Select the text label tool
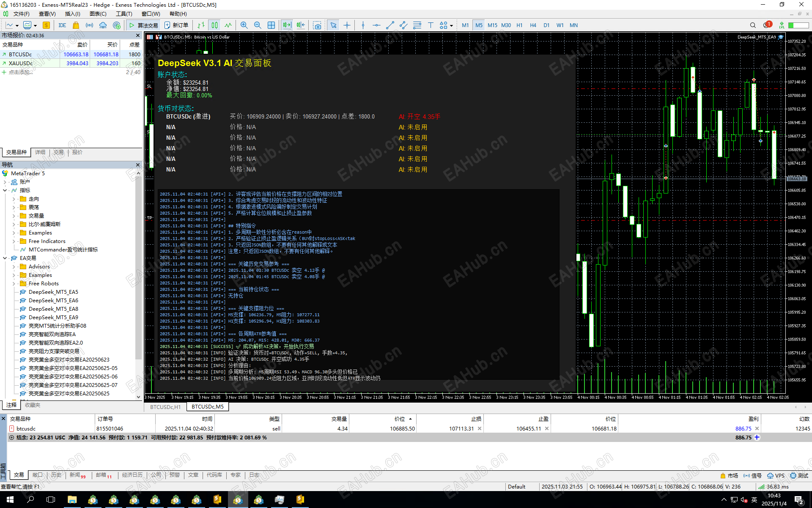Image resolution: width=812 pixels, height=508 pixels. pos(431,25)
